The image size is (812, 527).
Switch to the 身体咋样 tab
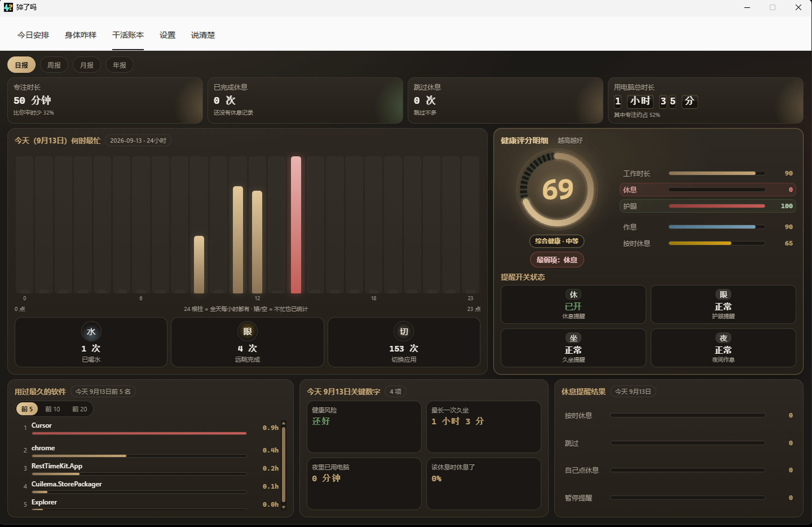pyautogui.click(x=80, y=35)
